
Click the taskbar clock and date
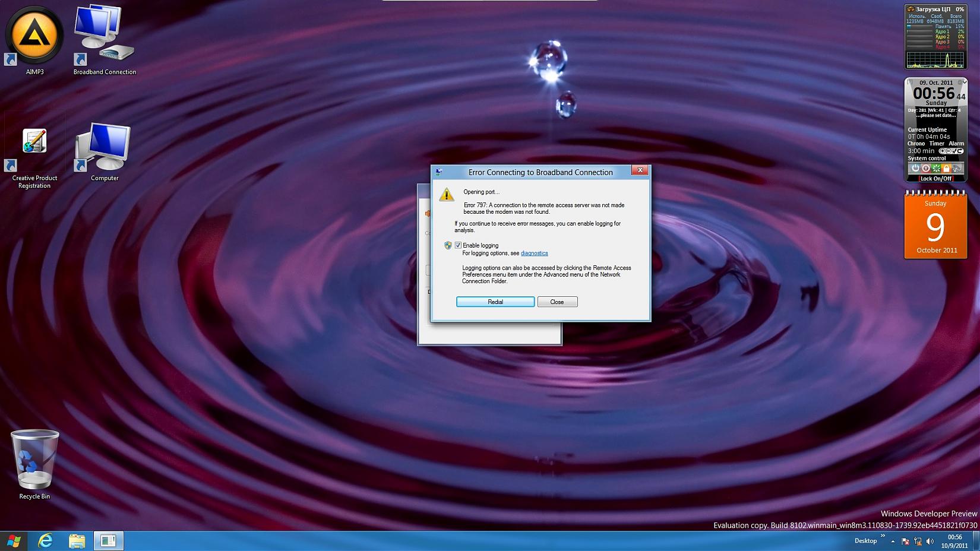point(954,541)
